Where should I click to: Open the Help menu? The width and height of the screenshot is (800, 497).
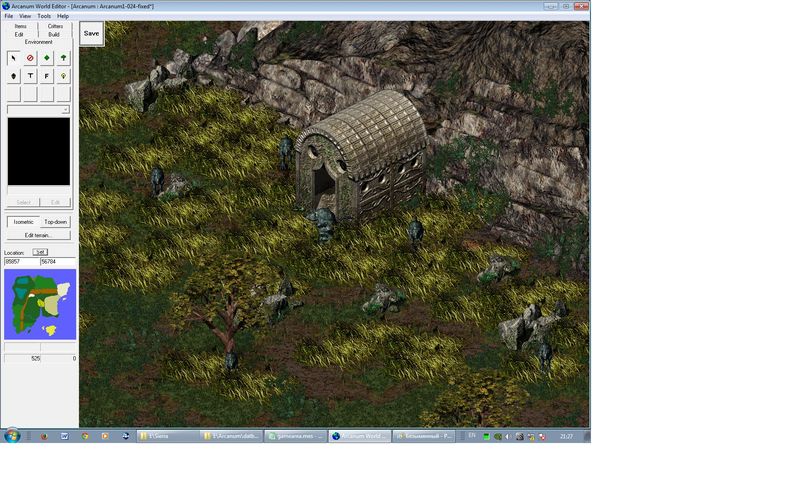click(63, 16)
